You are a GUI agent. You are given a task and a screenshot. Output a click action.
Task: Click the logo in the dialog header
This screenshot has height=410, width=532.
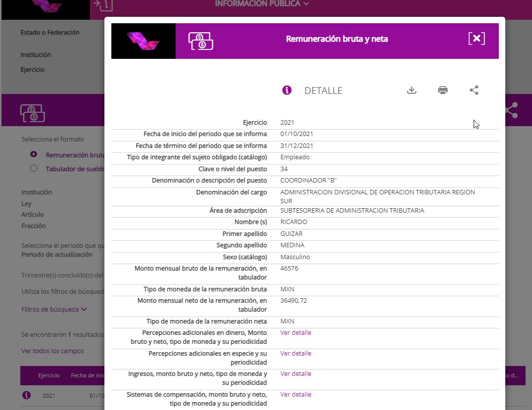[x=143, y=41]
